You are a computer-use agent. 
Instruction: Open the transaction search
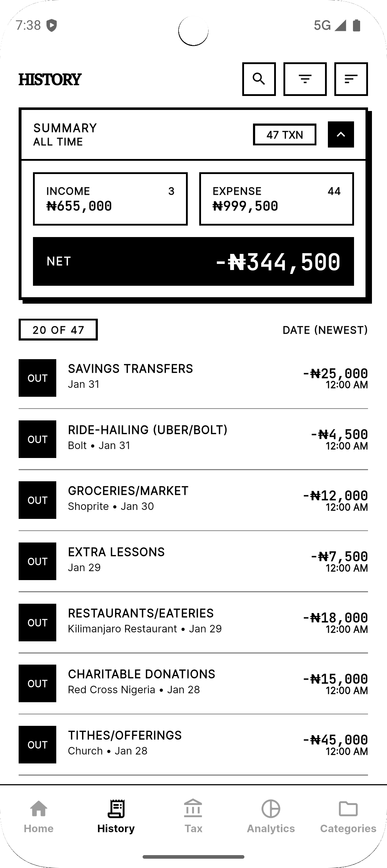(259, 79)
